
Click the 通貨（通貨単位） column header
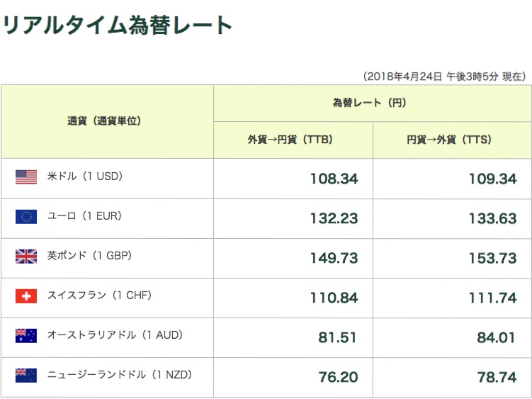tap(104, 121)
